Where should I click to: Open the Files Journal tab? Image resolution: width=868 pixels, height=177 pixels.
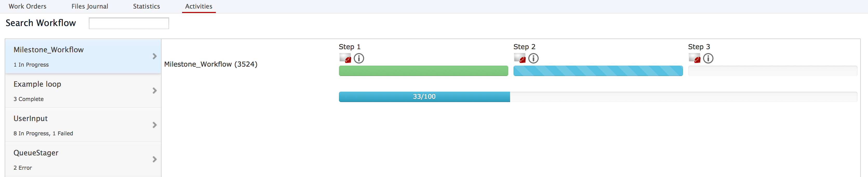[x=90, y=7]
